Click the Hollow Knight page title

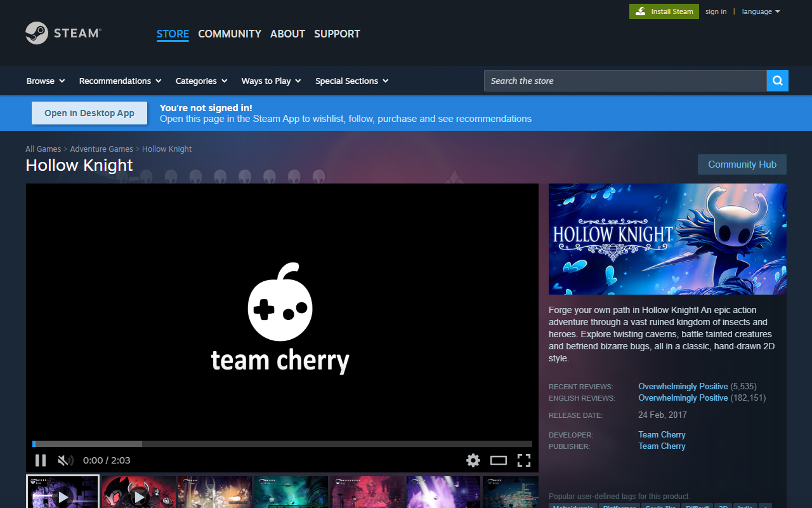(x=79, y=165)
